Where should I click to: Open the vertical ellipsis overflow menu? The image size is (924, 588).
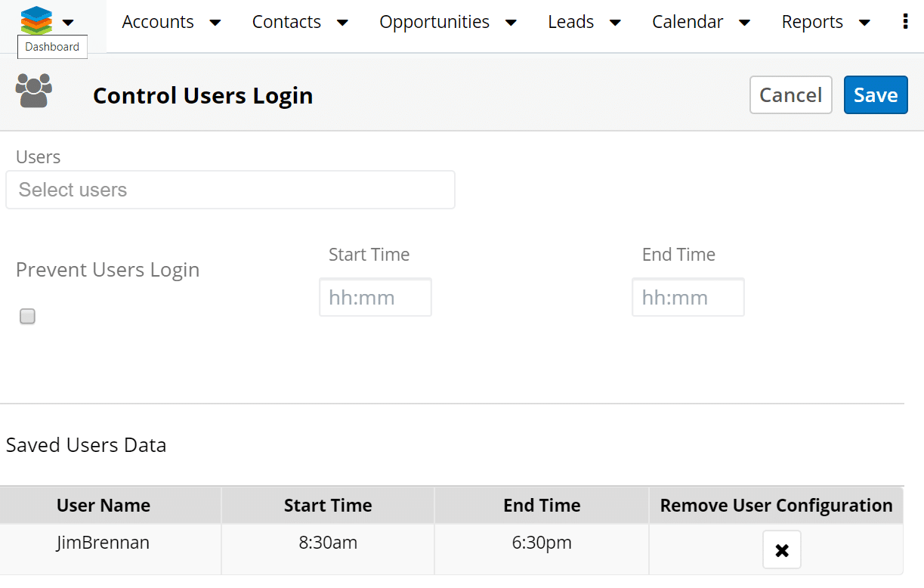(905, 21)
